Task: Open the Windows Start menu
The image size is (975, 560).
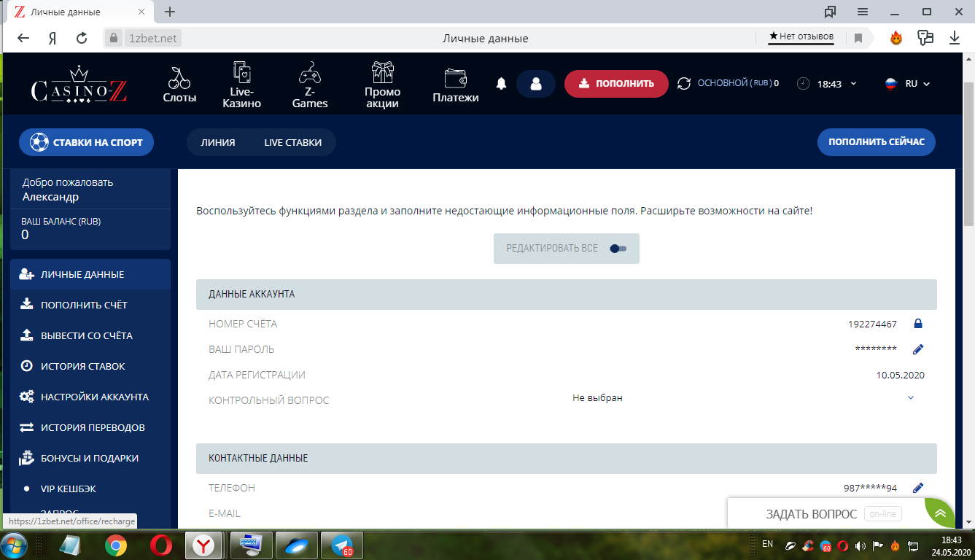Action: (14, 545)
